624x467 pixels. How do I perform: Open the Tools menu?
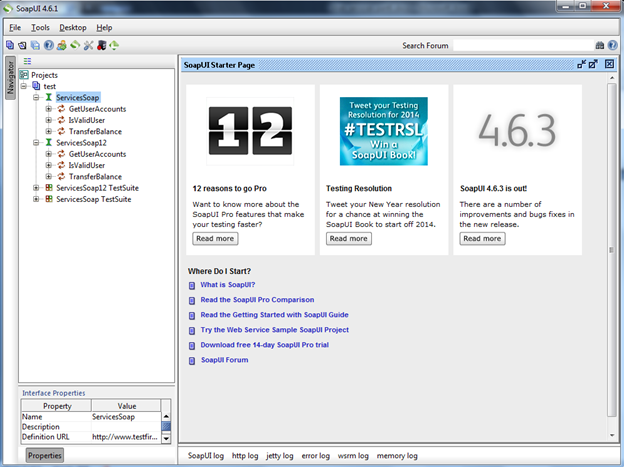pos(40,27)
